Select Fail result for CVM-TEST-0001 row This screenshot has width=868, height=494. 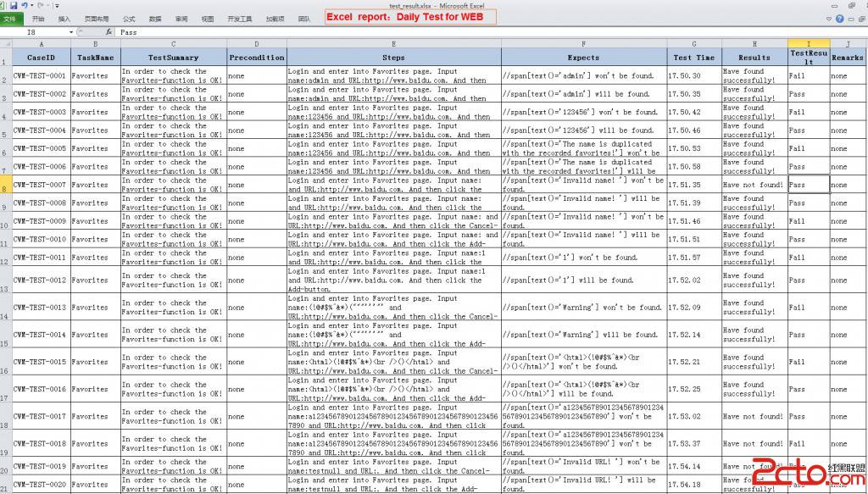[808, 75]
